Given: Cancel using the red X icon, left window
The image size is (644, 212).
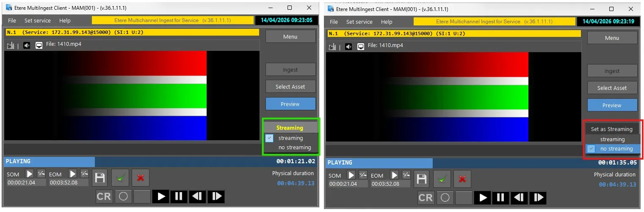Looking at the screenshot, I should click(140, 178).
